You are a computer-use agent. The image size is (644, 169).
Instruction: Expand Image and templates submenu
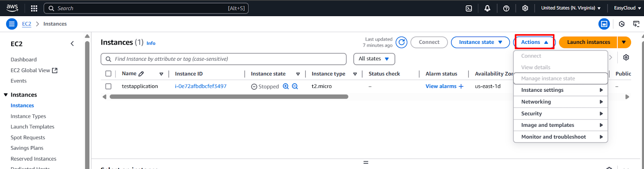(x=560, y=125)
